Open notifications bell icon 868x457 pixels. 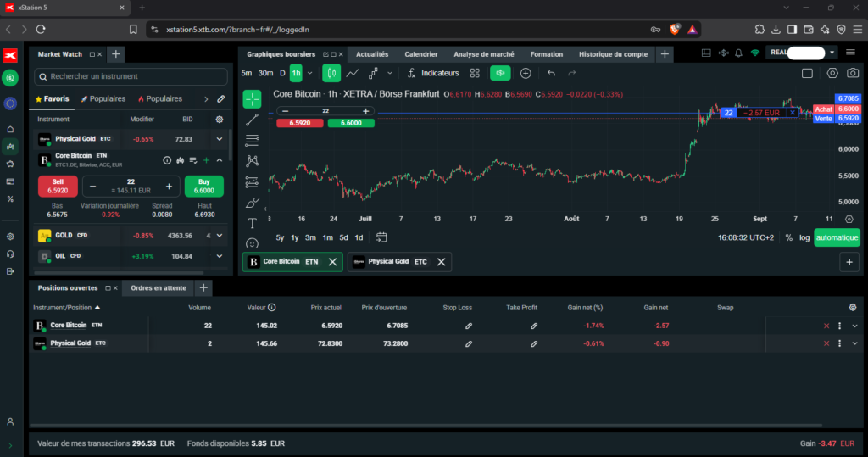[x=738, y=53]
